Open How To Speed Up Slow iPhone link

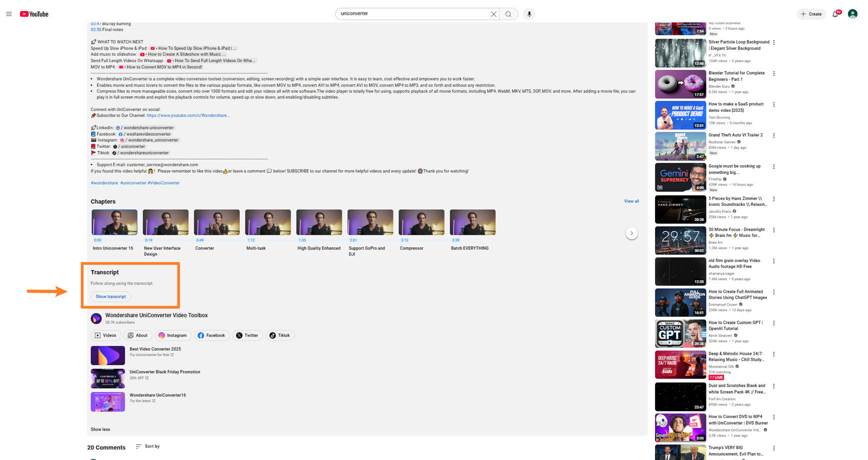click(194, 48)
